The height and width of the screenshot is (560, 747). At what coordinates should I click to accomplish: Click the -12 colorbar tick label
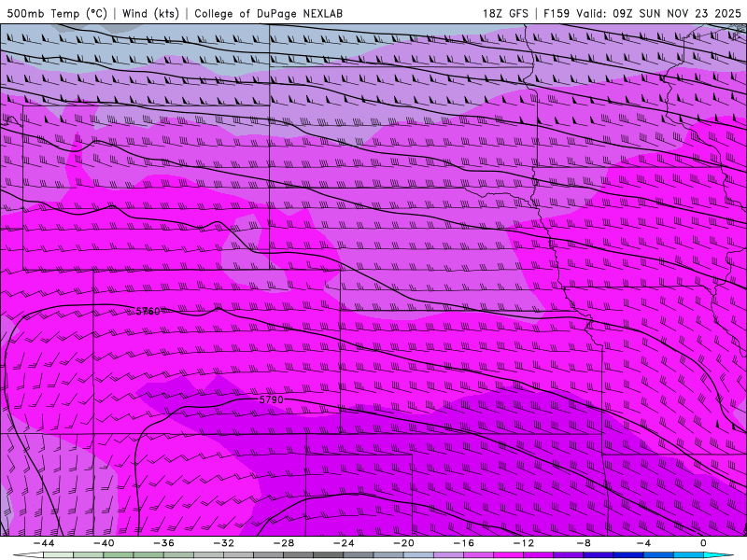click(x=524, y=543)
